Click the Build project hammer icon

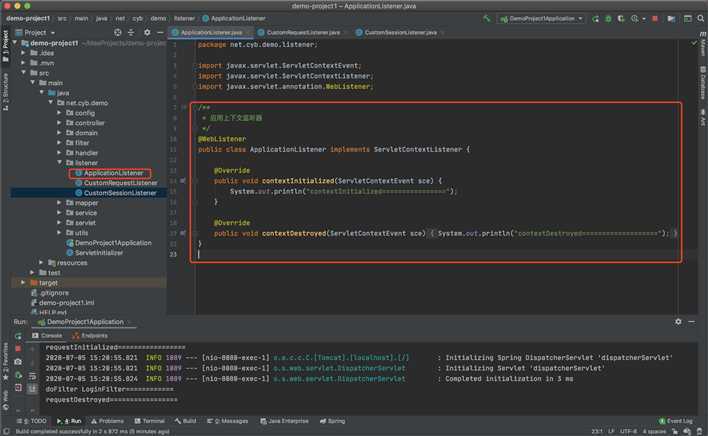click(x=486, y=19)
